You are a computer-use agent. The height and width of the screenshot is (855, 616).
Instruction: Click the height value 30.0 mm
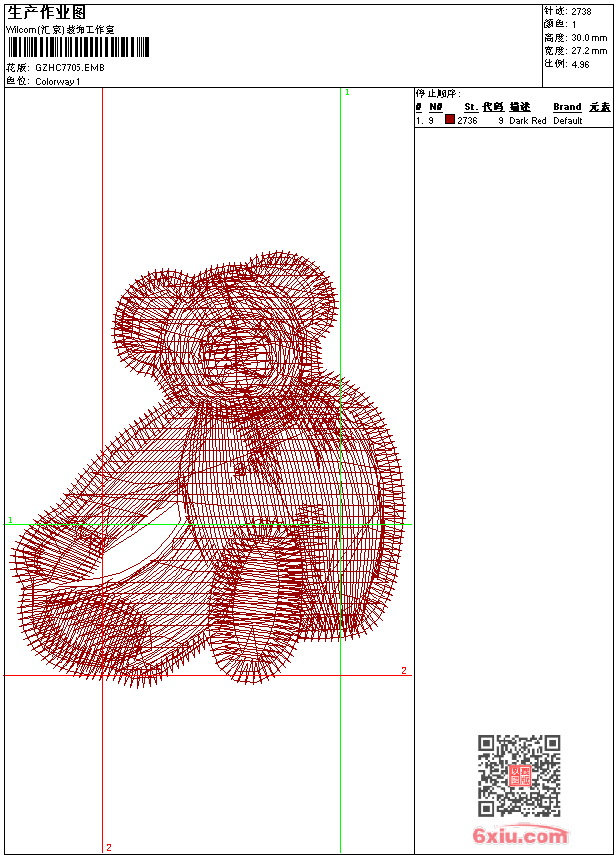(589, 38)
